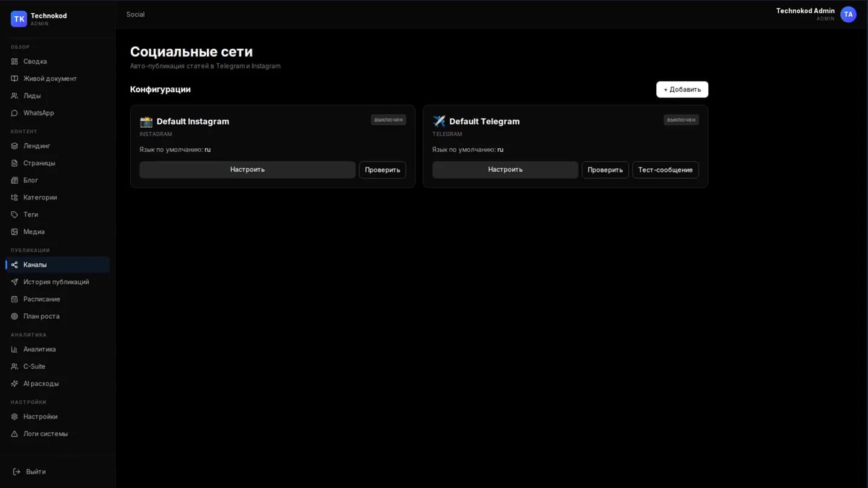Screen dimensions: 868x488
Task: Click выключен status badge on Telegram card
Action: (681, 120)
